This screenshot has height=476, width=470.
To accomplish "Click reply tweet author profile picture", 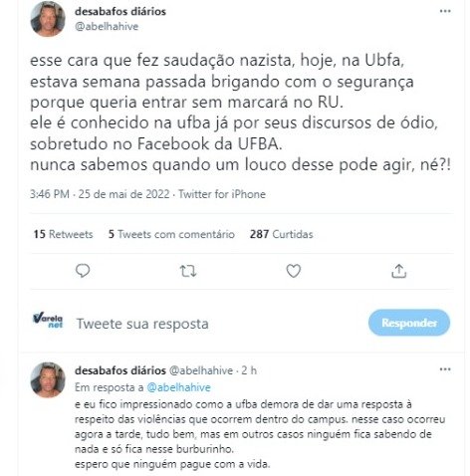I will [48, 379].
